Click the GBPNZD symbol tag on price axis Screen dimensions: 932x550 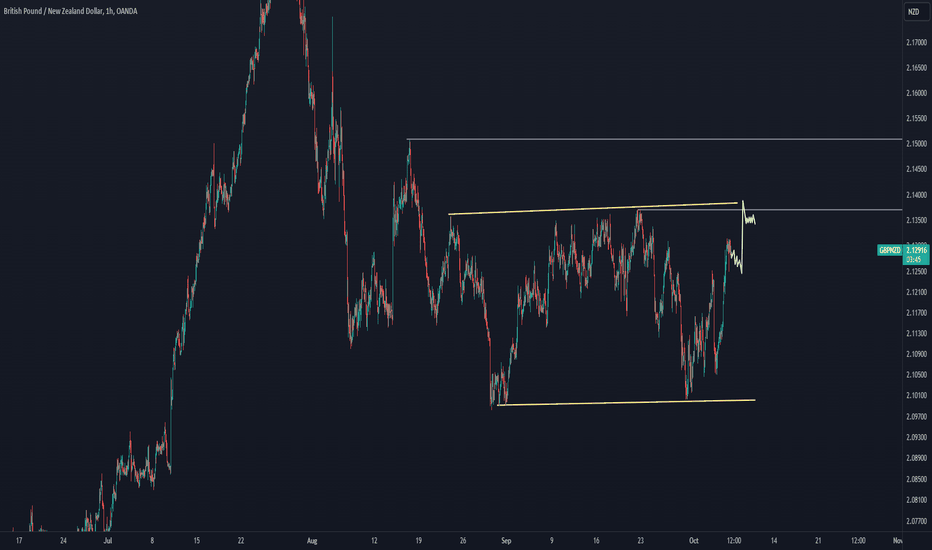[x=889, y=250]
